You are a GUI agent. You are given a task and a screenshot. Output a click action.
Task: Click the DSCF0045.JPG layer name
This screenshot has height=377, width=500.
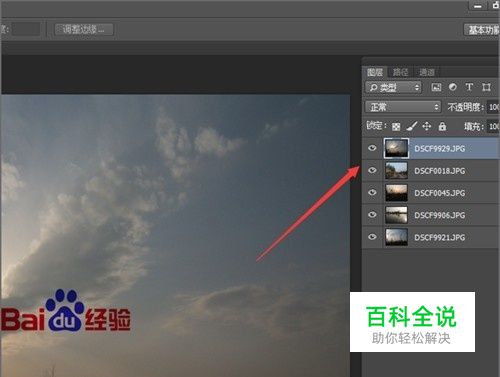pyautogui.click(x=439, y=193)
